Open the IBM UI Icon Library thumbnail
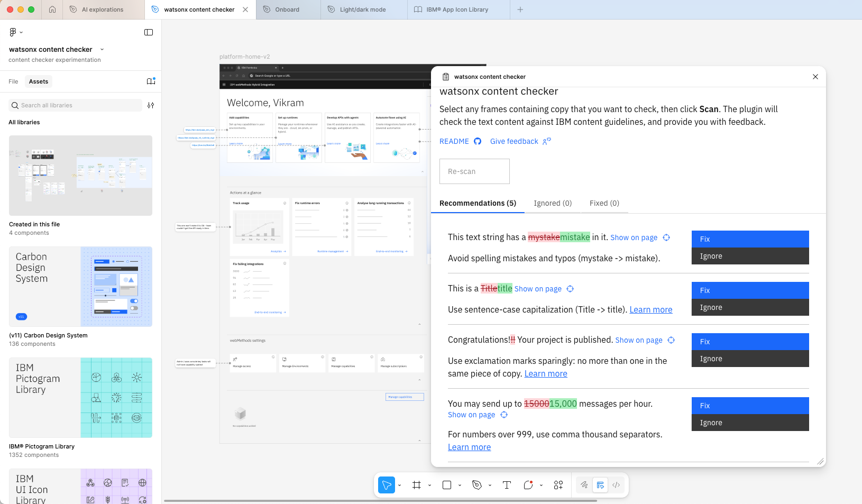 [80, 487]
